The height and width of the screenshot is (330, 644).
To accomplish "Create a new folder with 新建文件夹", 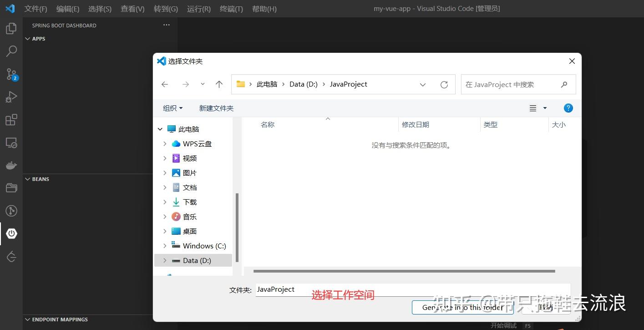I will 216,108.
